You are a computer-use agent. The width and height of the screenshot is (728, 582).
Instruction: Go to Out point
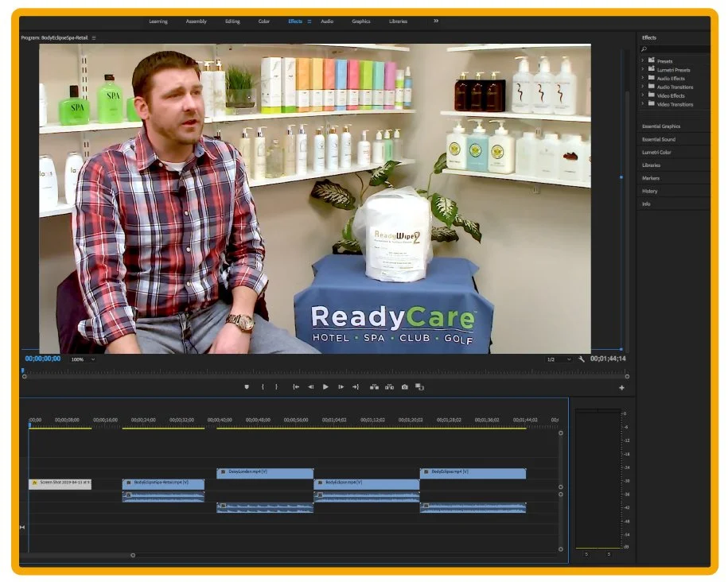pyautogui.click(x=356, y=387)
